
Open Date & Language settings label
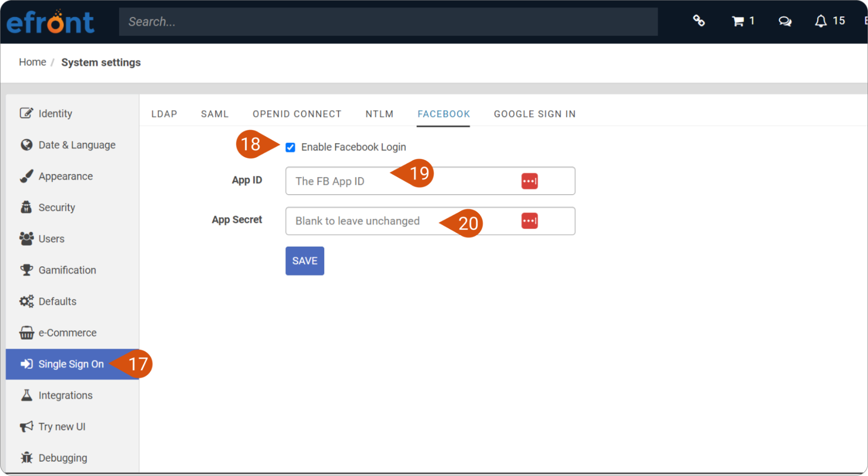click(x=77, y=145)
